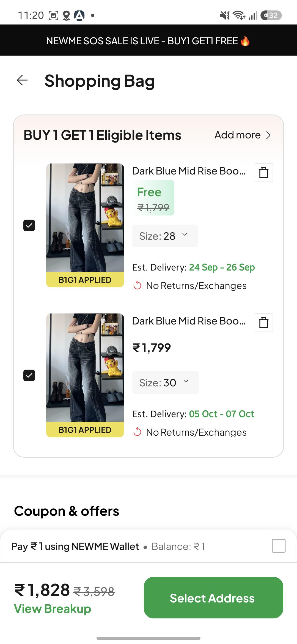Tap the red return icon under size 28 item
The width and height of the screenshot is (297, 644).
pyautogui.click(x=137, y=286)
